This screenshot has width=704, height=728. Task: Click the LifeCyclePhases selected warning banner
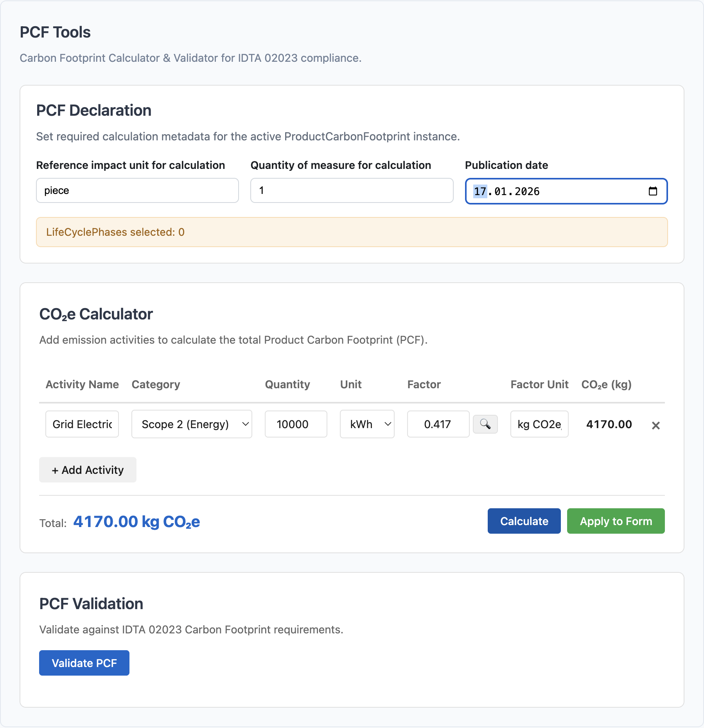click(x=352, y=232)
